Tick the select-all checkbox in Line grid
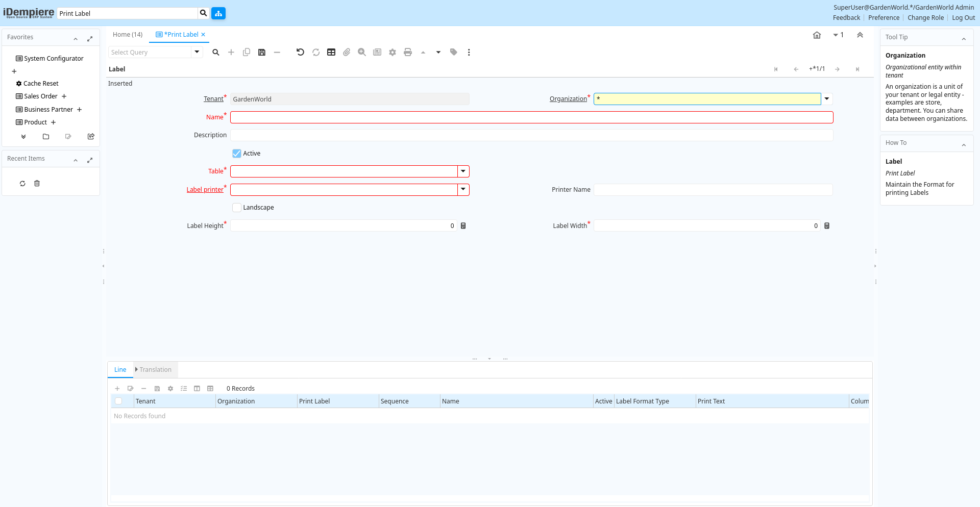The image size is (980, 507). (118, 401)
